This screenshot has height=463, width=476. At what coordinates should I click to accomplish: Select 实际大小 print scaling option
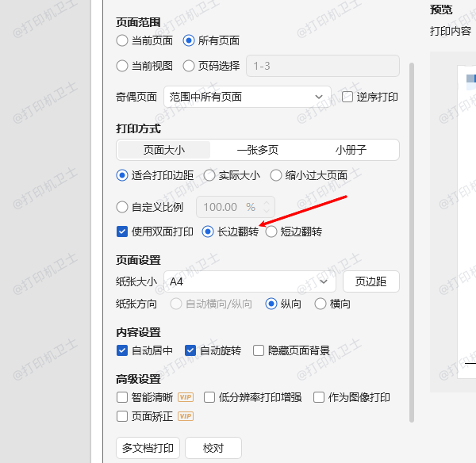click(x=210, y=175)
